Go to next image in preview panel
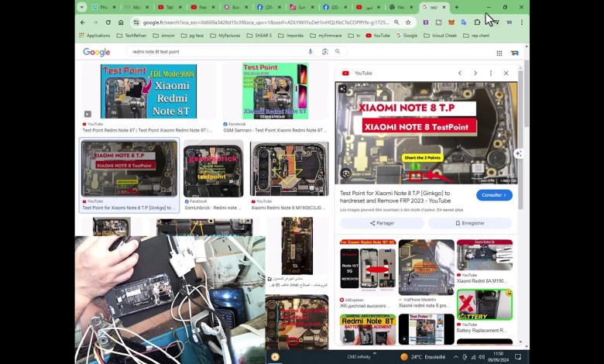The image size is (604, 364). click(x=475, y=73)
